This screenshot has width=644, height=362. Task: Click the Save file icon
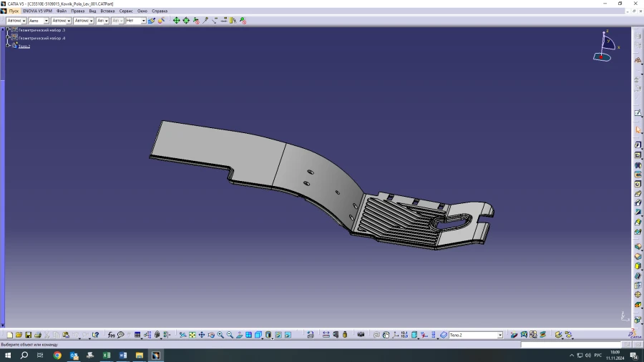click(29, 335)
